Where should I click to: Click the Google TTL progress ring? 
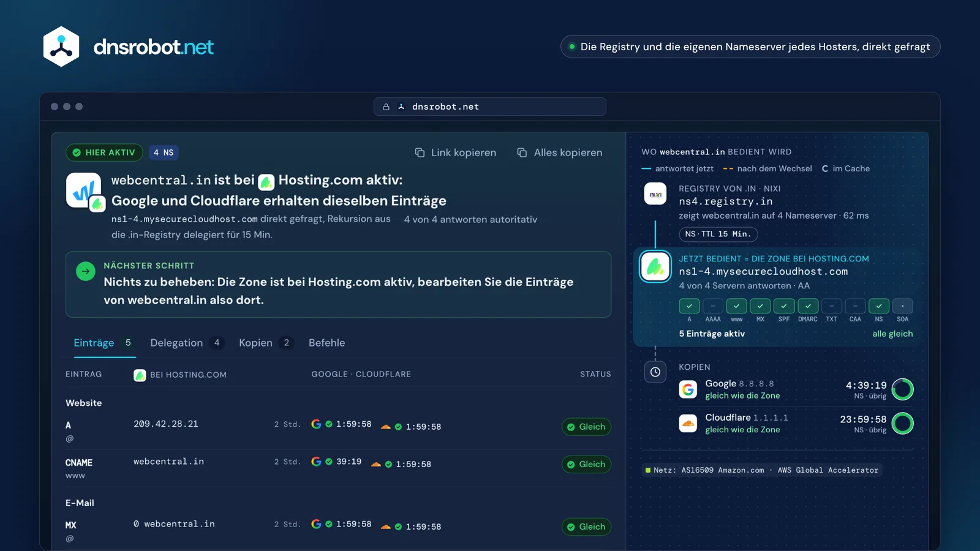point(902,389)
